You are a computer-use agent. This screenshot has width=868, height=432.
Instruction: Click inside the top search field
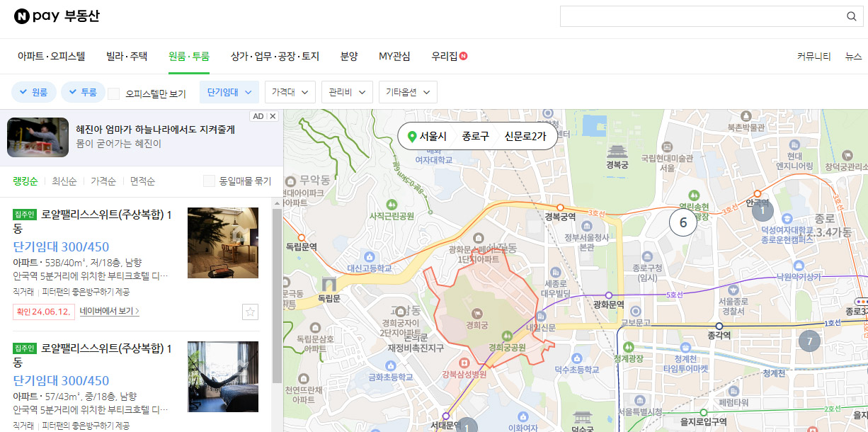pyautogui.click(x=701, y=16)
